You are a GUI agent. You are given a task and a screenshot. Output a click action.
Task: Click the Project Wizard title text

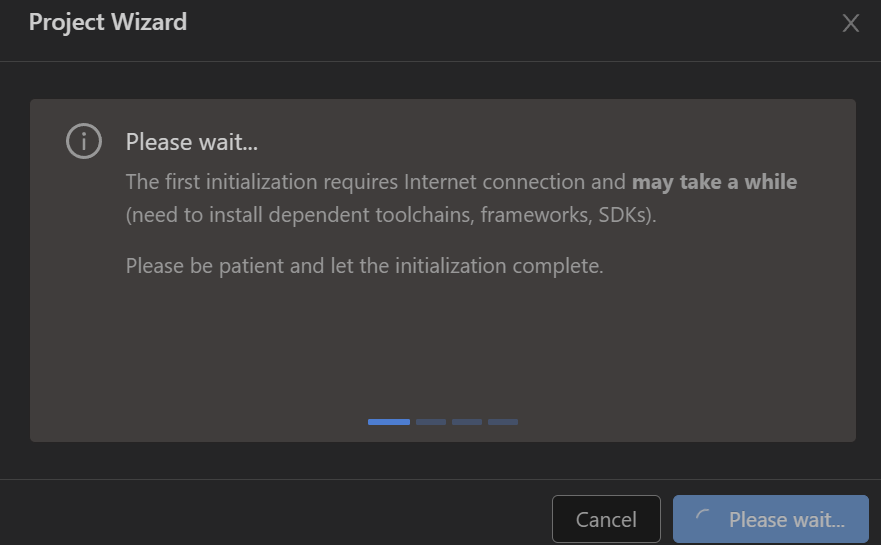pyautogui.click(x=108, y=22)
